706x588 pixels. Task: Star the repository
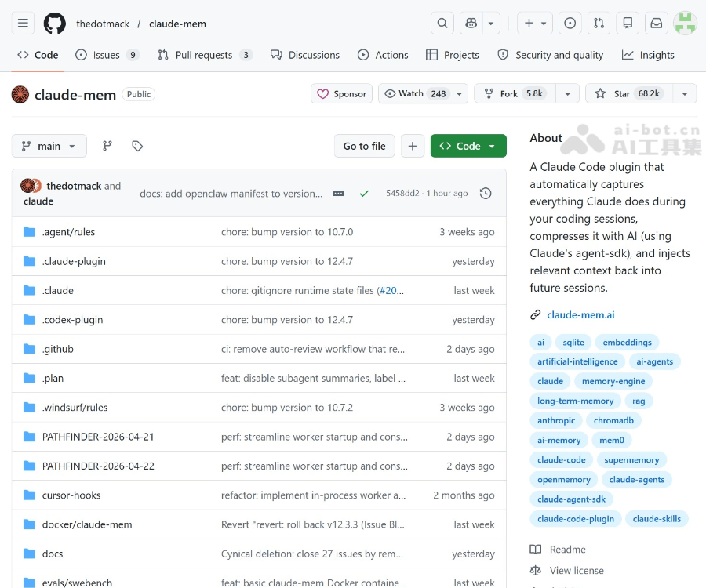(x=629, y=93)
